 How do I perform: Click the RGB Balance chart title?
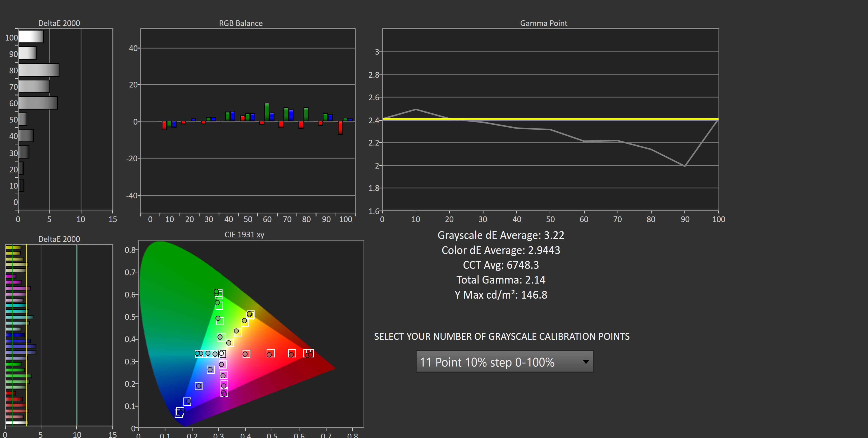241,23
